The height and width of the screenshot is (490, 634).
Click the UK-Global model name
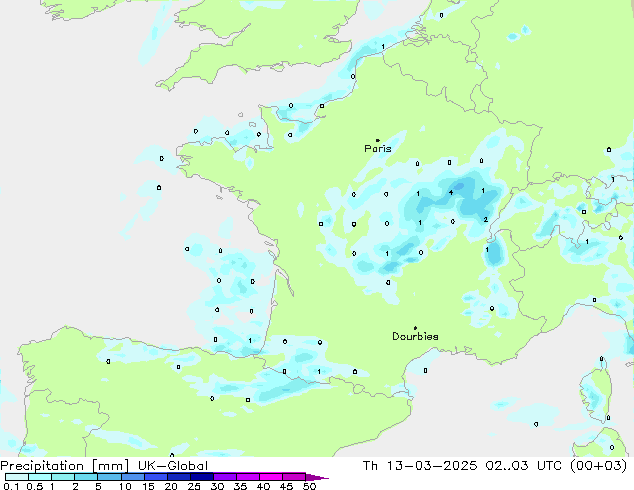click(x=173, y=466)
